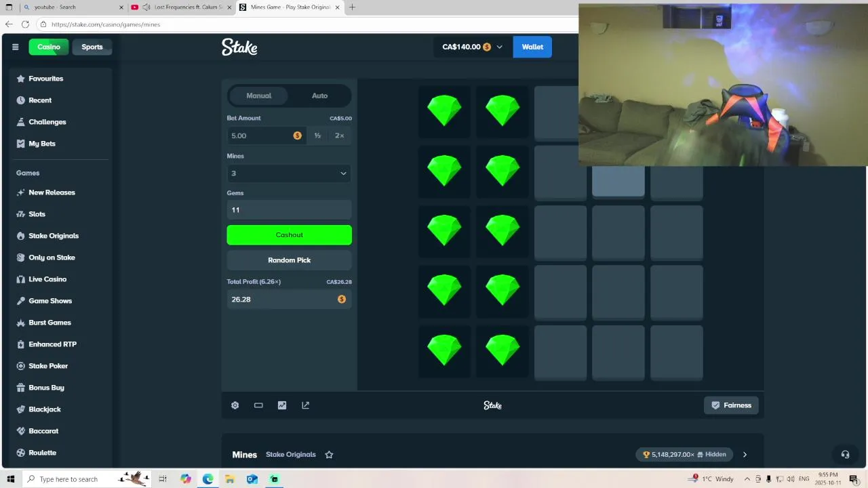Switch to the youtube - Search tab
868x488 pixels.
click(x=73, y=7)
